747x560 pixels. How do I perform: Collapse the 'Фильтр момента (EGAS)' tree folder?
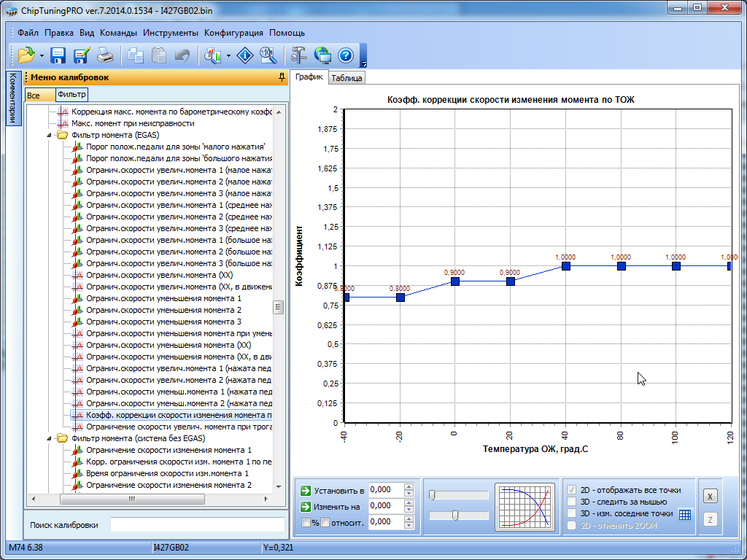point(50,135)
